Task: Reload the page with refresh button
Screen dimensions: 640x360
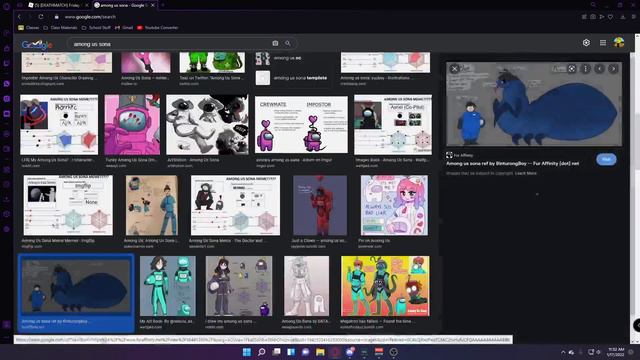Action: click(x=41, y=17)
